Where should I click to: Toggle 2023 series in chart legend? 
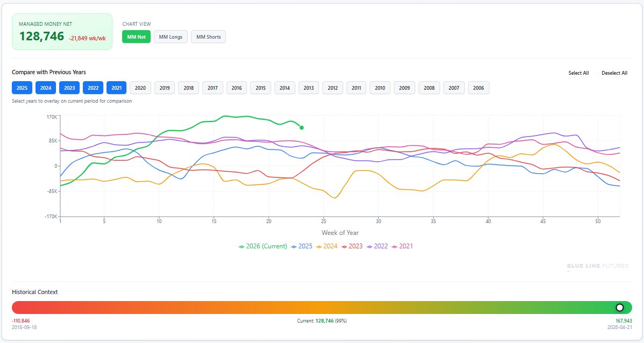tap(352, 246)
